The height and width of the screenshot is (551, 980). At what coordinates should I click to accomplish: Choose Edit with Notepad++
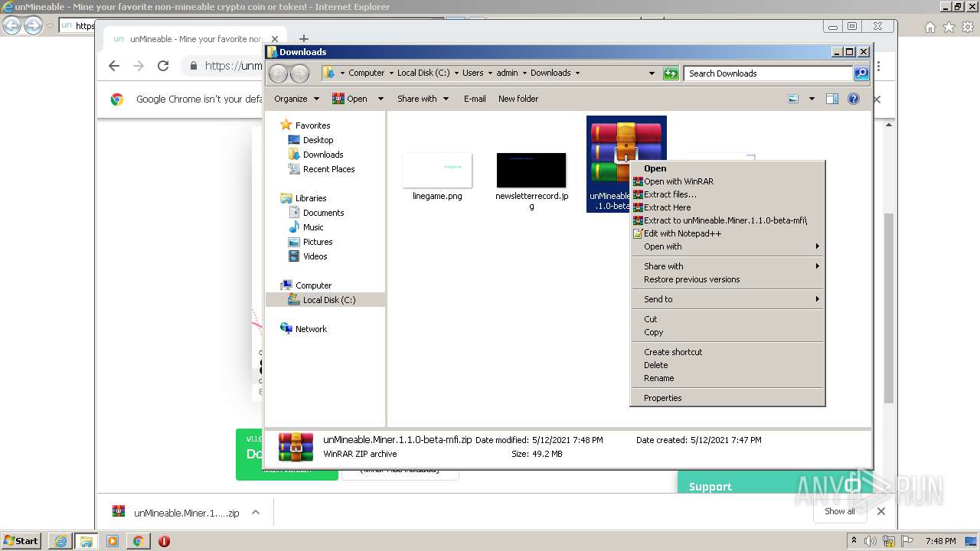pos(682,233)
